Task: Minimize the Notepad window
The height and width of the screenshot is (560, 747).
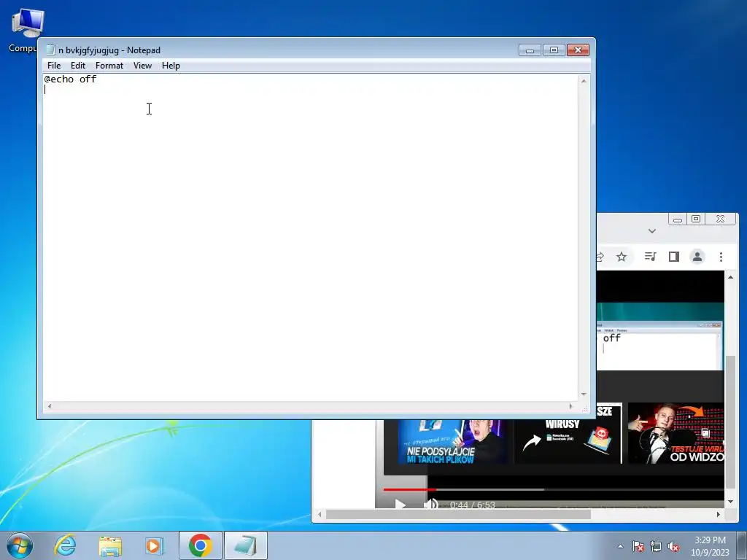Action: (x=530, y=50)
